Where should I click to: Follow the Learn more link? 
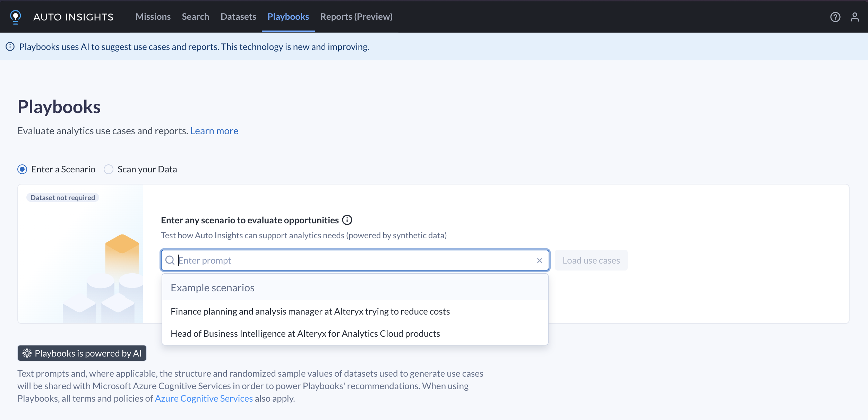click(214, 131)
